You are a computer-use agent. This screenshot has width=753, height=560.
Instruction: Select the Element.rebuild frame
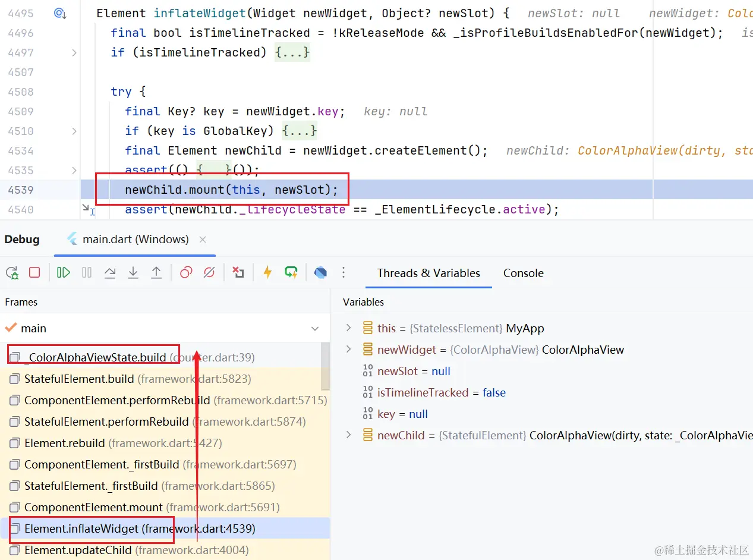[x=165, y=443]
